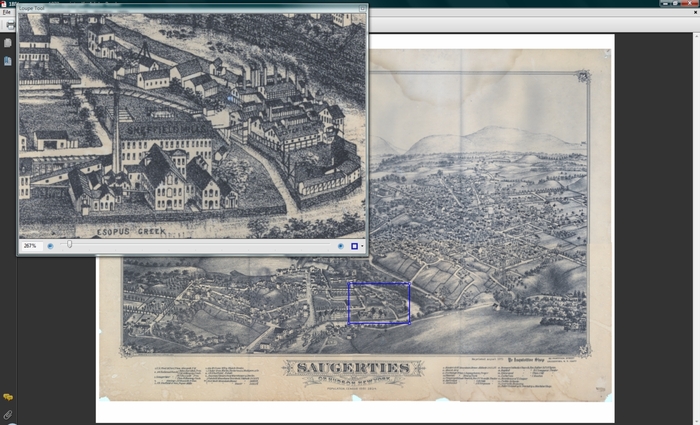Click the Acrobat application icon in title bar
700x425 pixels.
[4, 4]
